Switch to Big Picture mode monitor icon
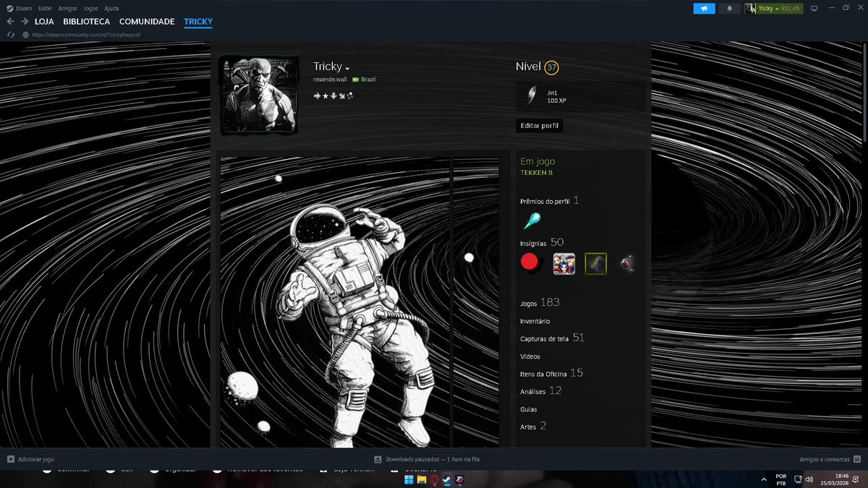 pyautogui.click(x=814, y=9)
